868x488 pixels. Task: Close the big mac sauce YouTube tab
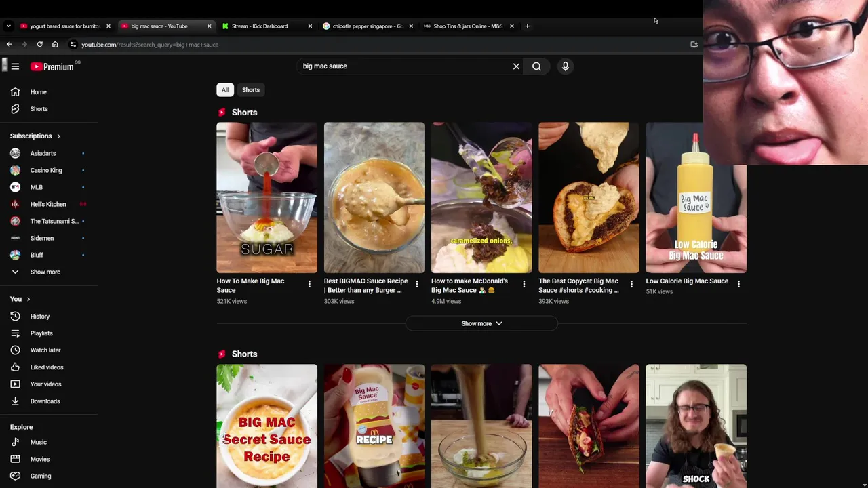point(209,26)
